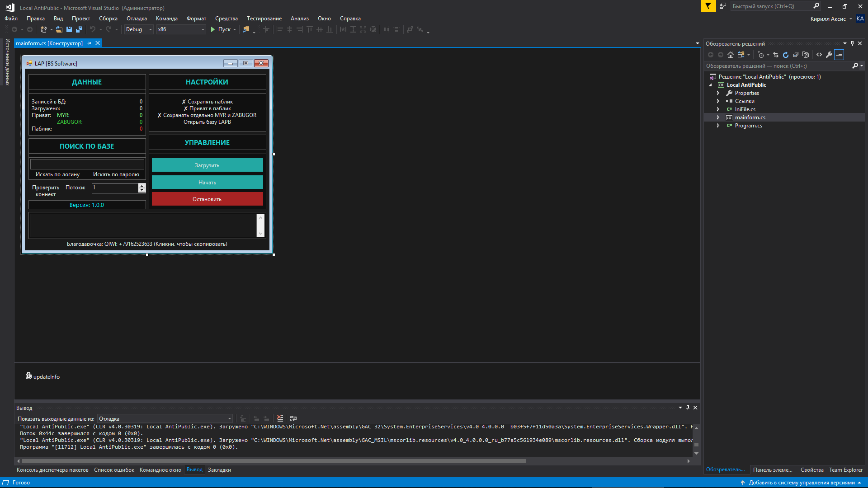
Task: Click the Pending Changes filter clock icon
Action: 761,55
